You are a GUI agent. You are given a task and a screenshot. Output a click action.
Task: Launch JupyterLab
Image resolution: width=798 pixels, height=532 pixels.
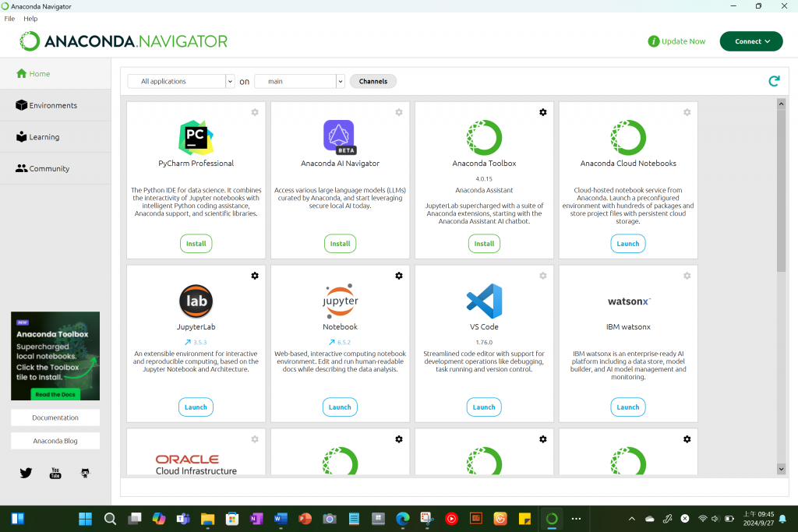coord(196,407)
